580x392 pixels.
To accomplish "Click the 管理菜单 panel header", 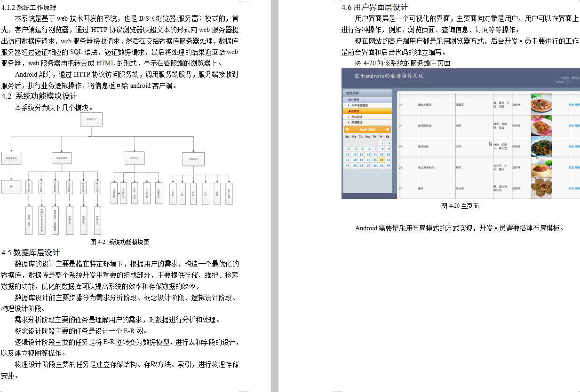I will click(367, 94).
